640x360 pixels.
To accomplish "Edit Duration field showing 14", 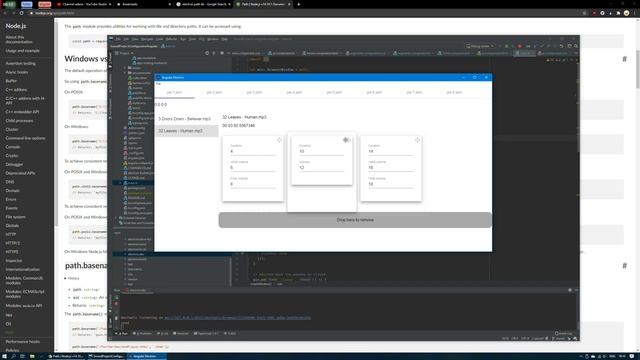I will coord(391,151).
